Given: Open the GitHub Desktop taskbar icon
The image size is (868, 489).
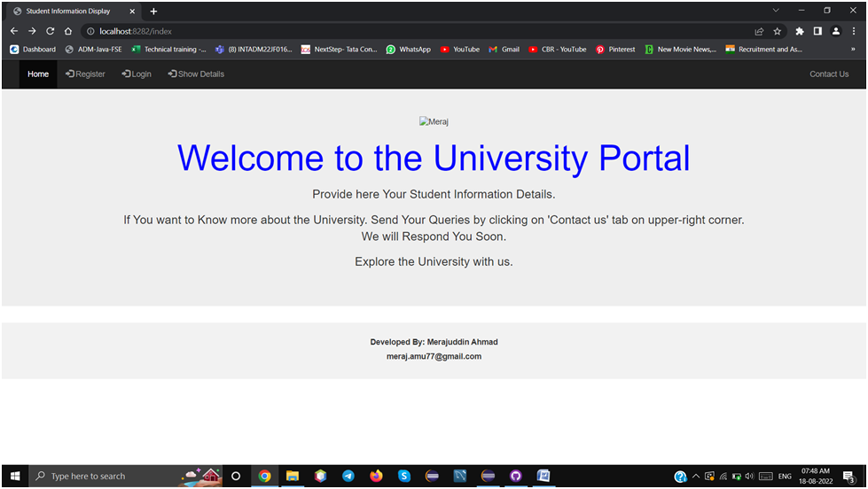Looking at the screenshot, I should click(516, 476).
